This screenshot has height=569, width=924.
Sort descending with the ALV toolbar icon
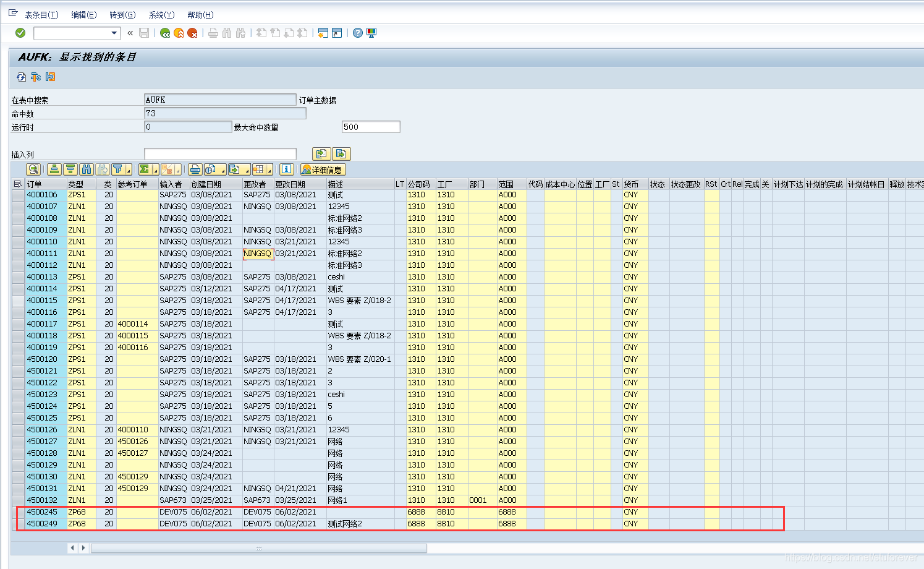(x=70, y=169)
